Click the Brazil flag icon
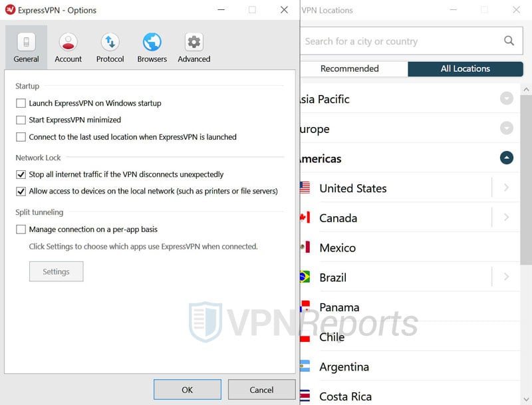This screenshot has width=532, height=405. pos(305,277)
